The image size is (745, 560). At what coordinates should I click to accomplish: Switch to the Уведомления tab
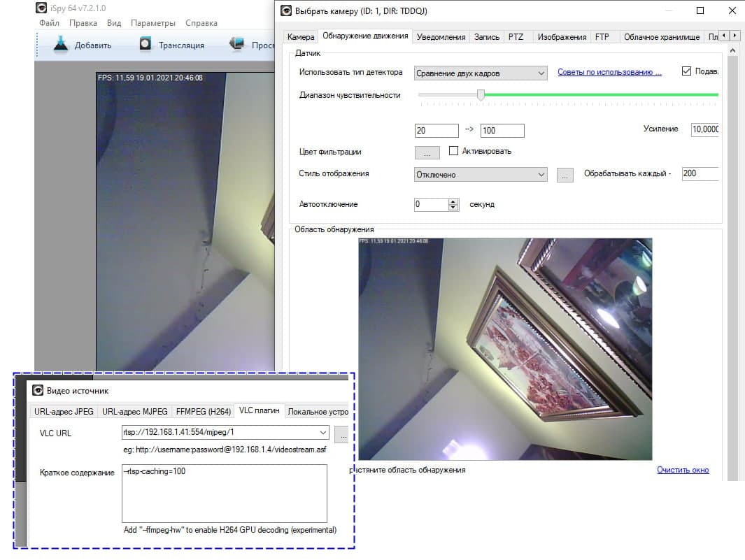click(x=441, y=36)
